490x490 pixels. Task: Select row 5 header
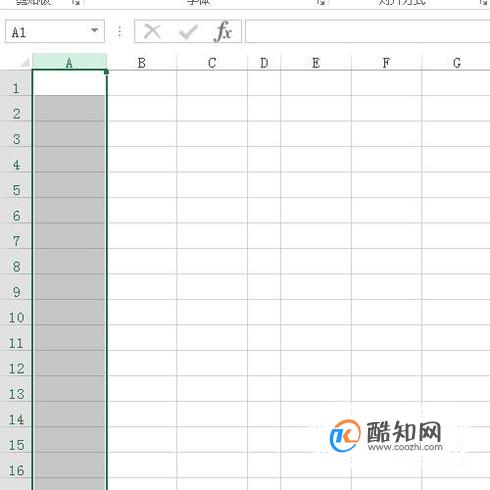(x=16, y=190)
